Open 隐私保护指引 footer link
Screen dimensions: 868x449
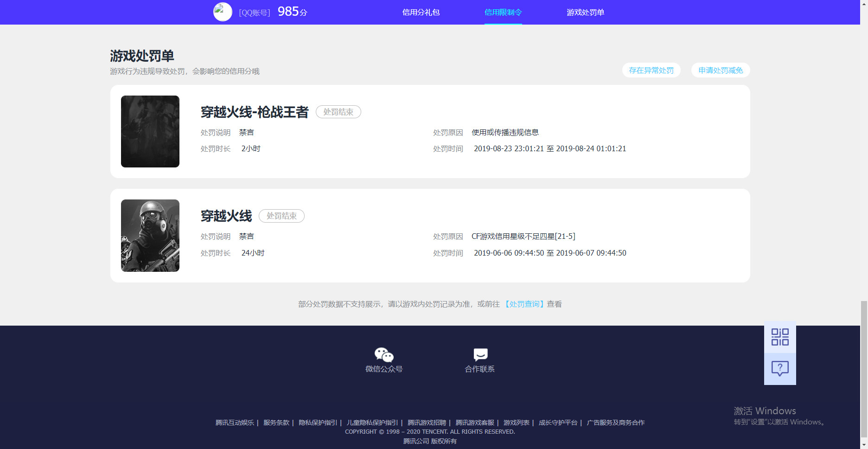coord(318,423)
